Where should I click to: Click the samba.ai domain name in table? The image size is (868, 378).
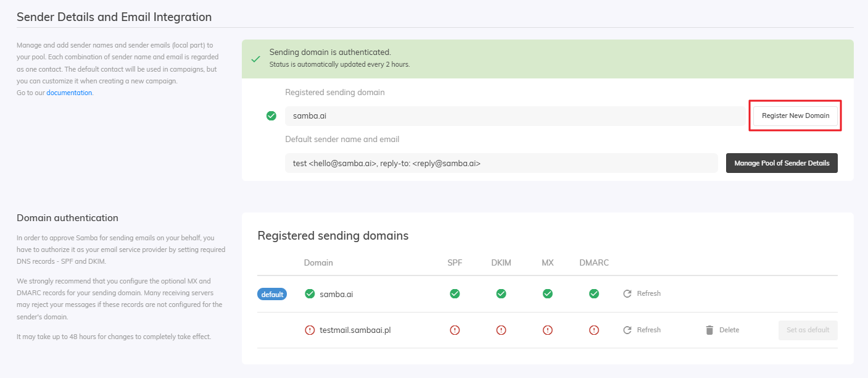336,294
